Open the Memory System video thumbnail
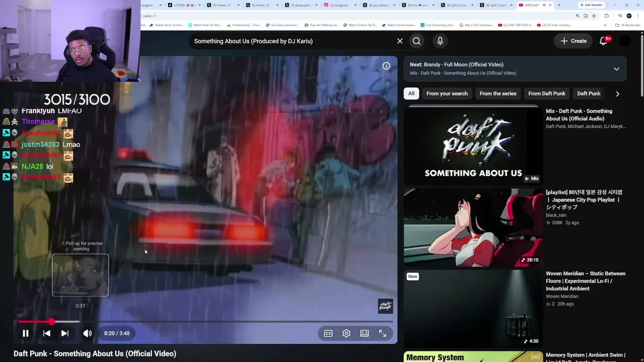This screenshot has width=644, height=362. (473, 357)
